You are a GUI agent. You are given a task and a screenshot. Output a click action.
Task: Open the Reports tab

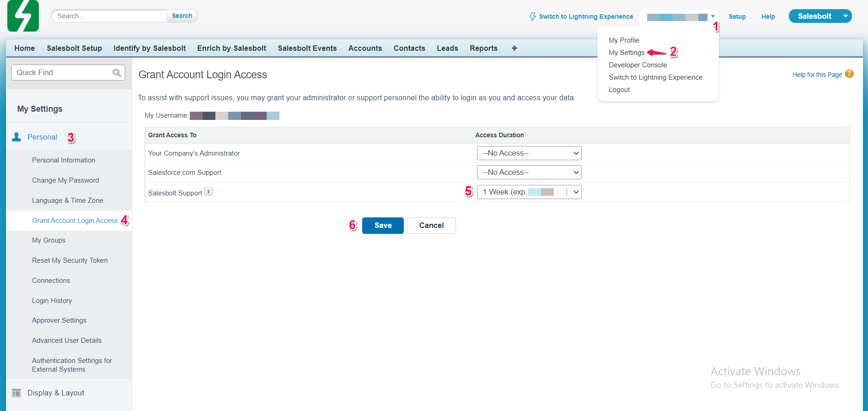483,48
